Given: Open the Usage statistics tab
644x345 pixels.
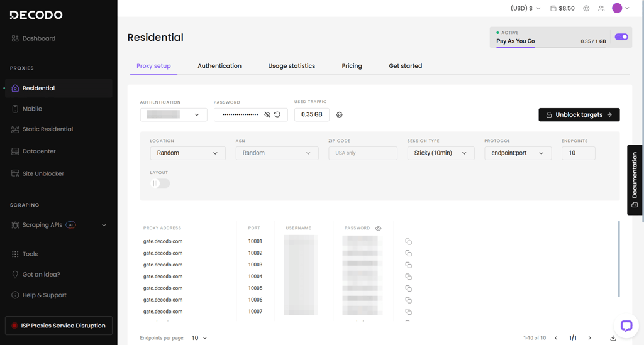Looking at the screenshot, I should [292, 66].
